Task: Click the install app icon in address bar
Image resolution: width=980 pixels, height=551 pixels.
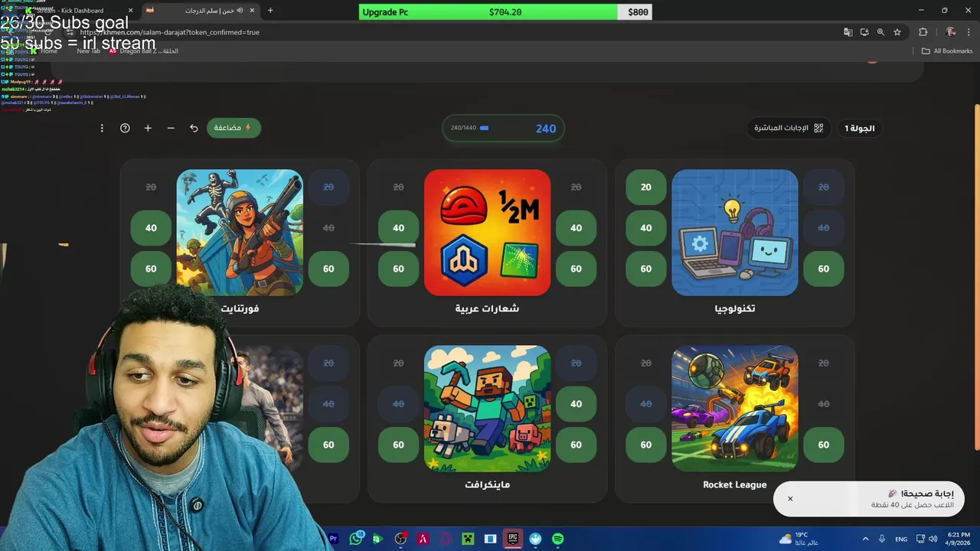Action: click(x=864, y=32)
